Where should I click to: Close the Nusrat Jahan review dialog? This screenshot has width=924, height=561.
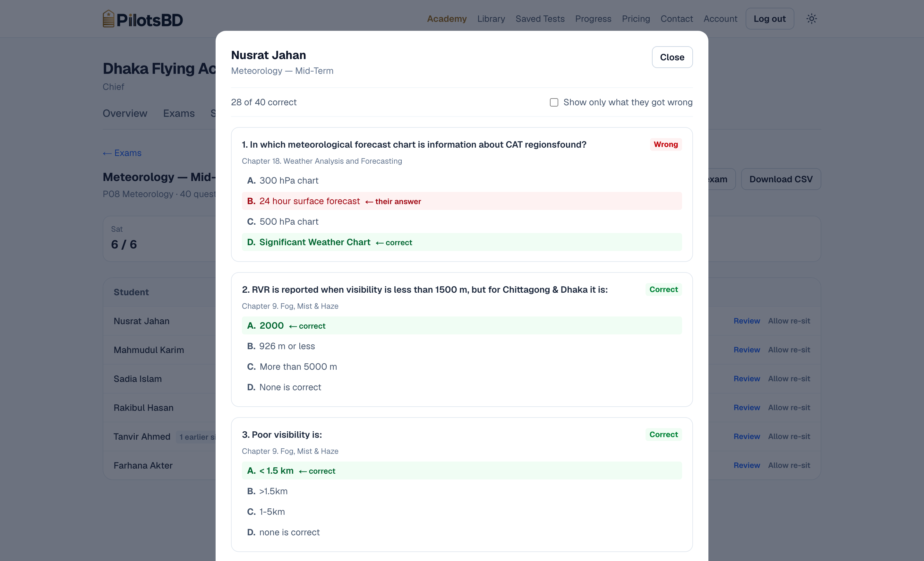(672, 57)
